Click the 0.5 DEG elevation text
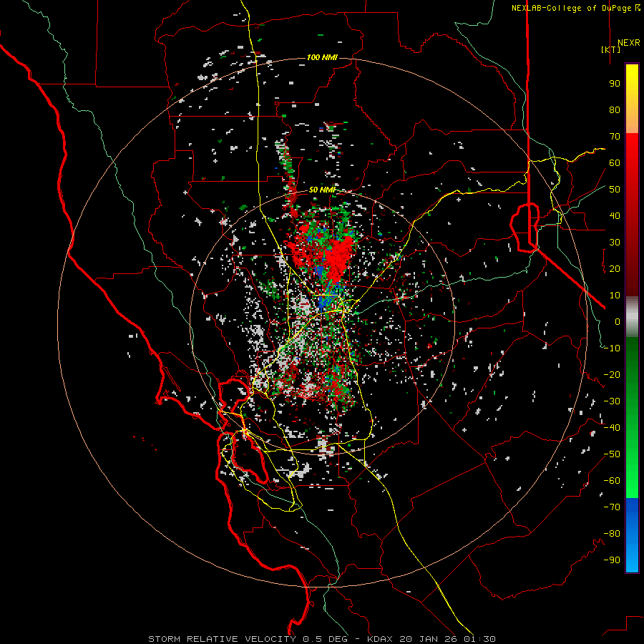 coord(325,639)
